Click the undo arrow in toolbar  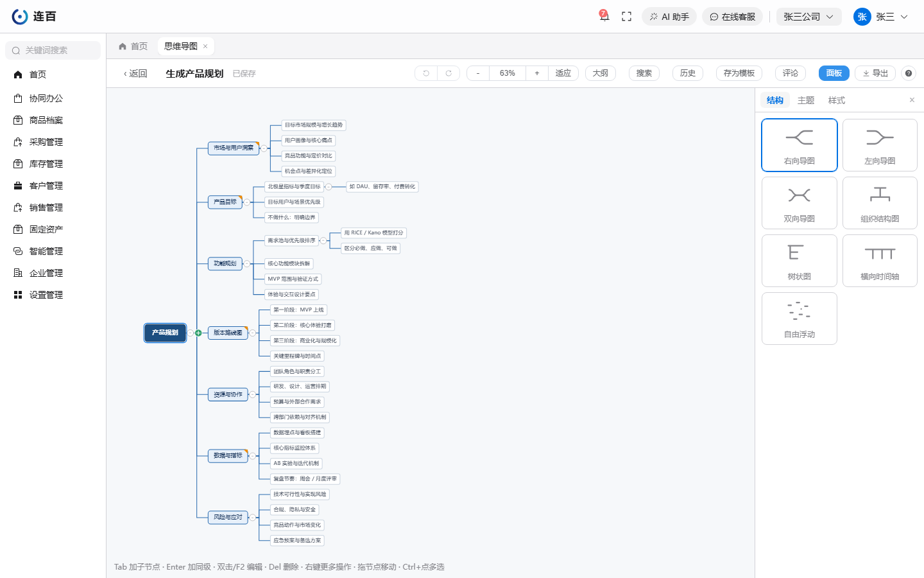[x=426, y=73]
